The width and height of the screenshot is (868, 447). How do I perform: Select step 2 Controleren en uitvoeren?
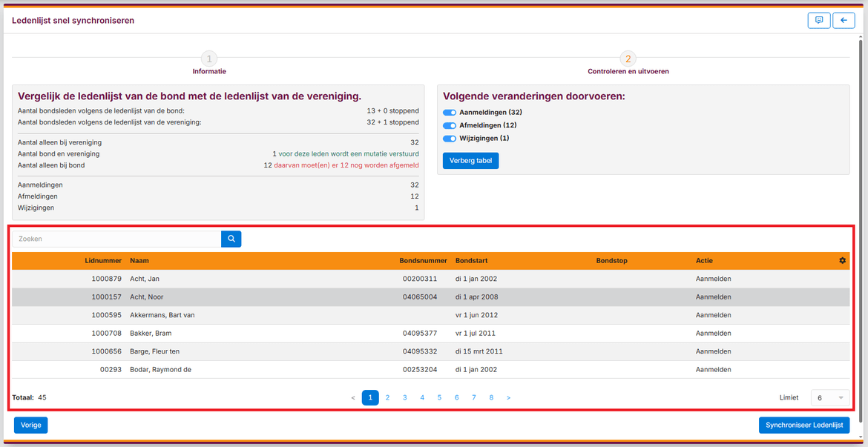coord(628,62)
